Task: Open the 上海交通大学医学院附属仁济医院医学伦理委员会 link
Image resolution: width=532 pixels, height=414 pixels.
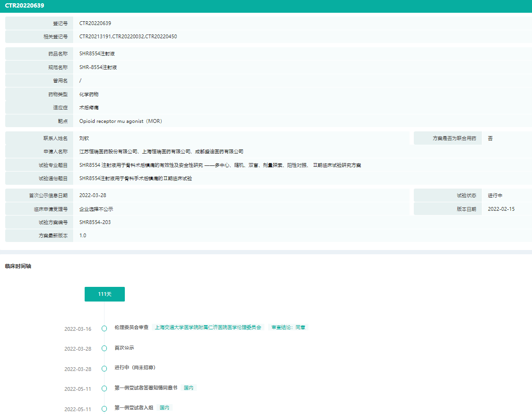Action: [x=208, y=327]
